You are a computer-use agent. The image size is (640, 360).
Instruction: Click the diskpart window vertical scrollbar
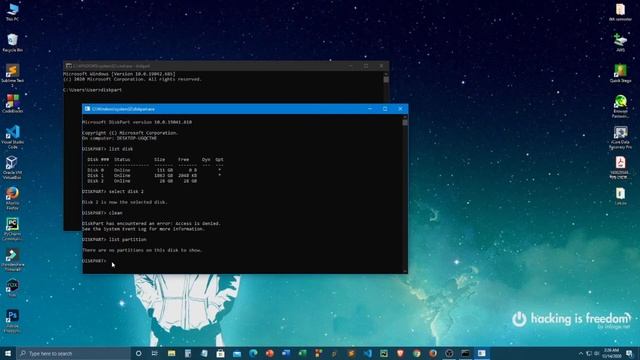[x=405, y=194]
